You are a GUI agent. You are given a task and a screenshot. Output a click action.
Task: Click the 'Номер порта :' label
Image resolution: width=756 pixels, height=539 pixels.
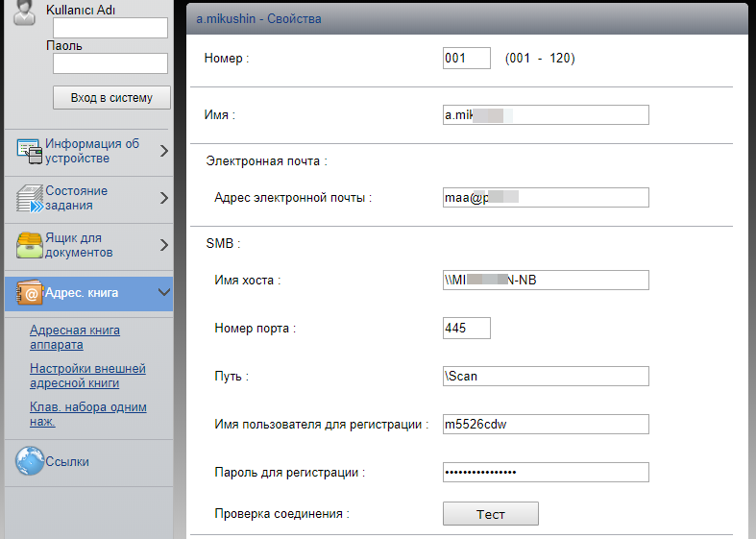coord(256,329)
